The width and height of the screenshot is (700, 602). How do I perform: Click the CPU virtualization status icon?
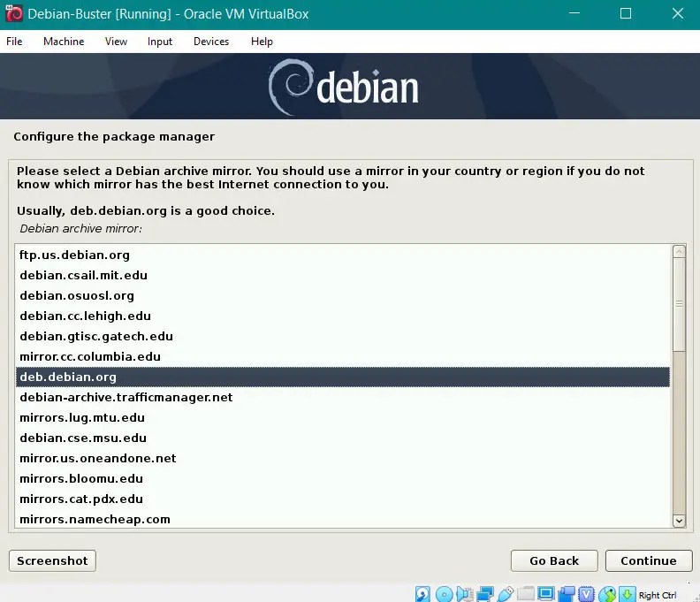click(586, 594)
